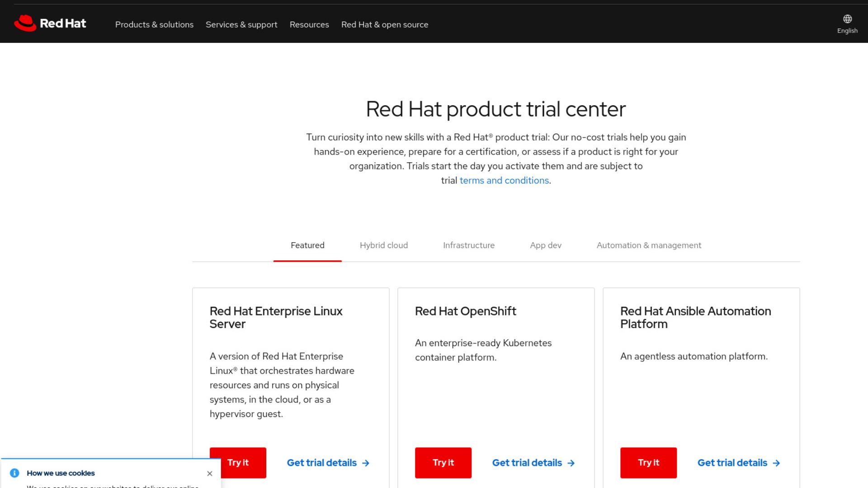The width and height of the screenshot is (868, 488).
Task: Click the enterprise-ready Kubernetes container platform text
Action: click(x=483, y=350)
